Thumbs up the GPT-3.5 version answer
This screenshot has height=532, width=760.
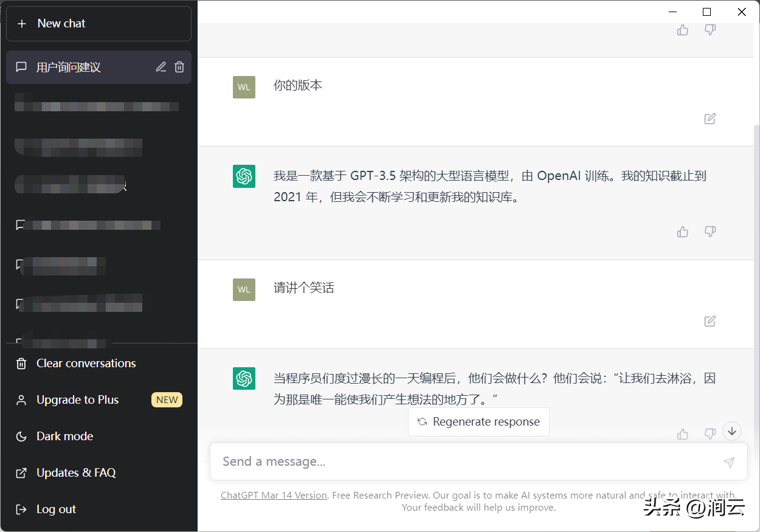(683, 232)
